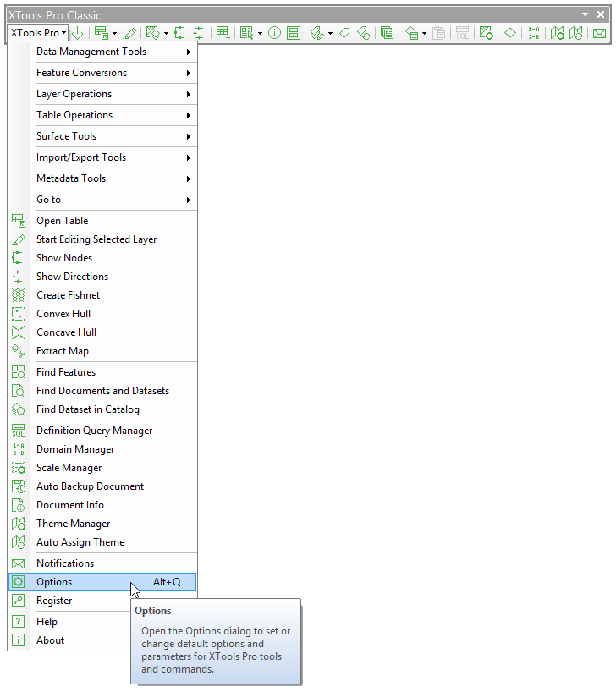Click the envelope notifications icon in the toolbar
This screenshot has height=692, width=616.
pyautogui.click(x=599, y=33)
